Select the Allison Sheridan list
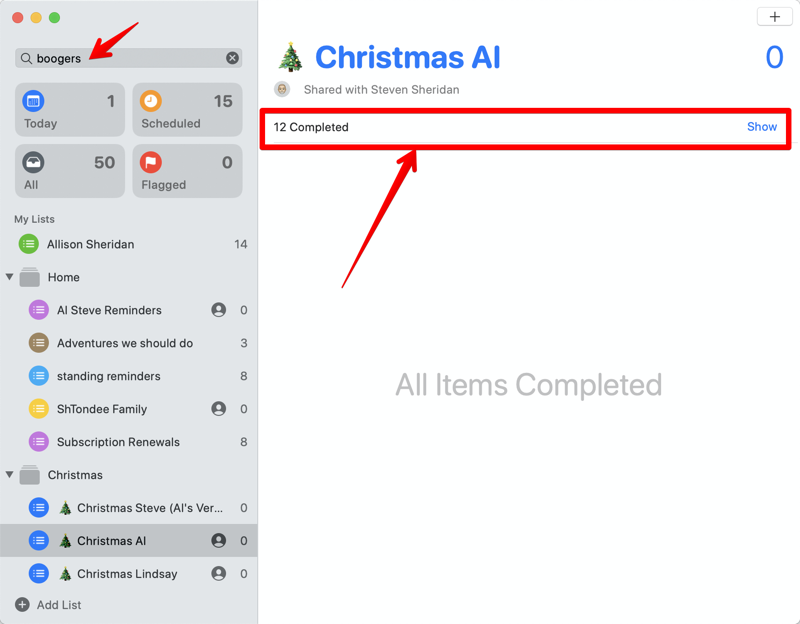 90,244
